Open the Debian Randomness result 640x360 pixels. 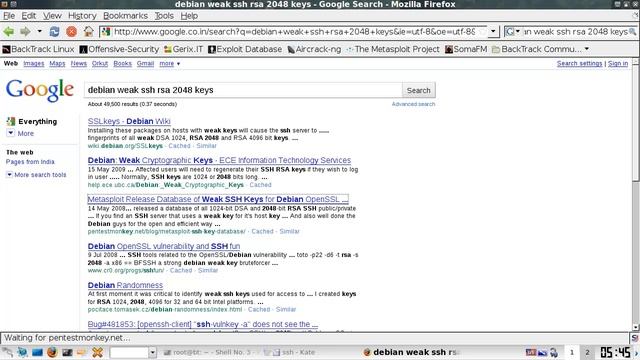coord(125,285)
